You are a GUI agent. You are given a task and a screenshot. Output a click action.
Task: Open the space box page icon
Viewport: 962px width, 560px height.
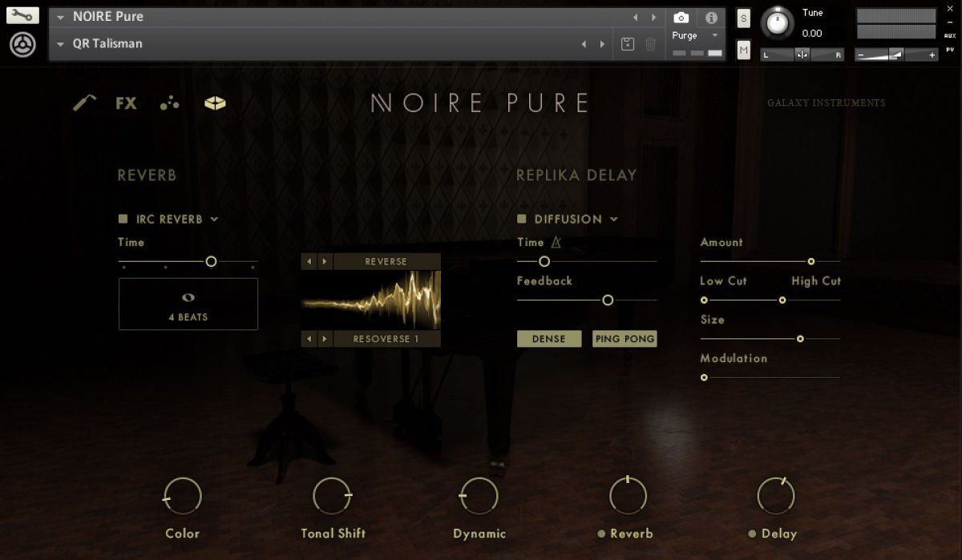point(215,103)
